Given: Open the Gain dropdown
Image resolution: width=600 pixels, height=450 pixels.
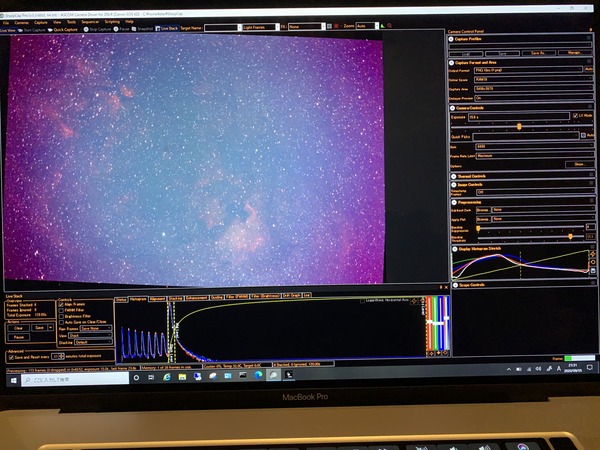Looking at the screenshot, I should (x=535, y=147).
